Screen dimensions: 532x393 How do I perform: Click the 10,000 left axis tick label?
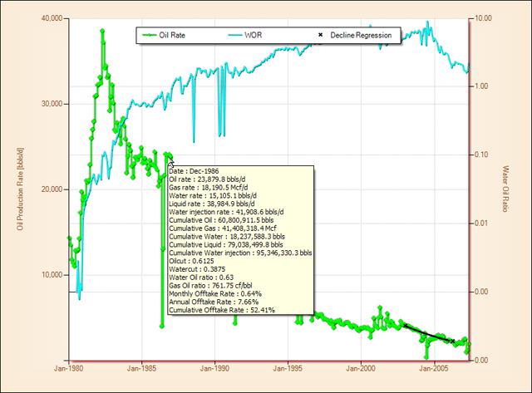coord(48,275)
